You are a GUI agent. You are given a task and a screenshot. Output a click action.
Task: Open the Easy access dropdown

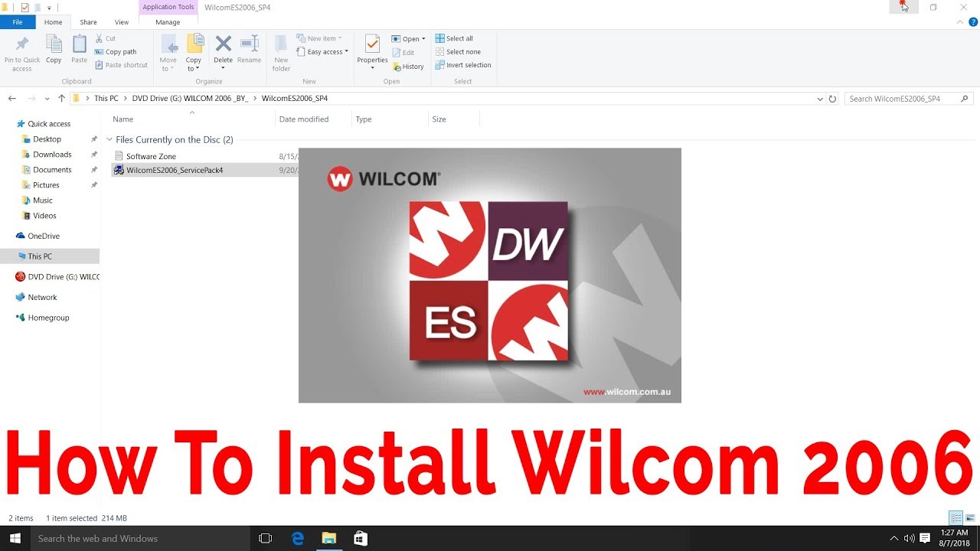tap(322, 52)
